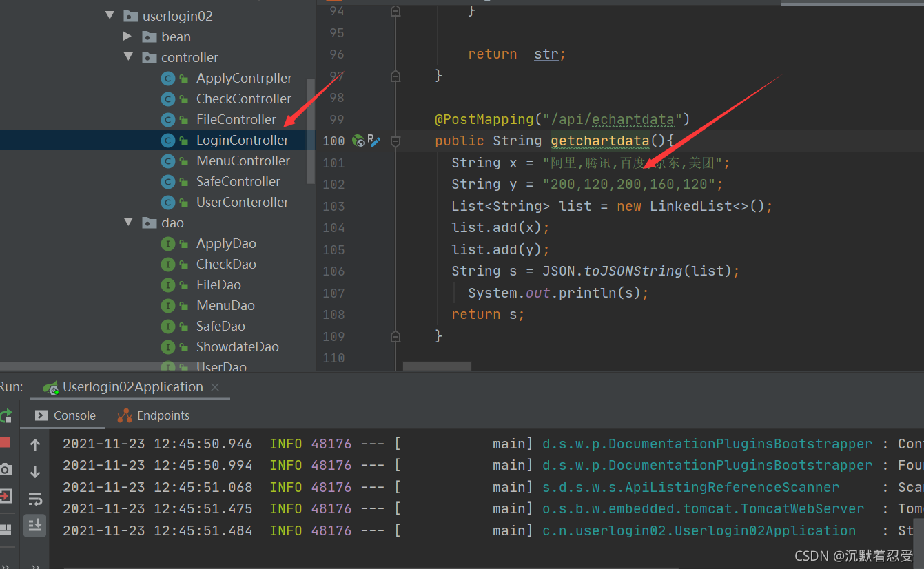Click toJSONString in line 106
This screenshot has height=569, width=924.
click(633, 271)
